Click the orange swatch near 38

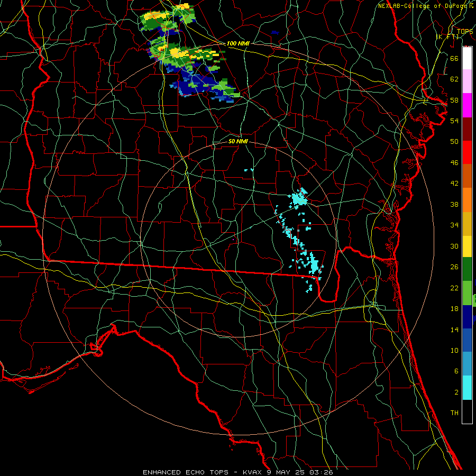tap(467, 200)
